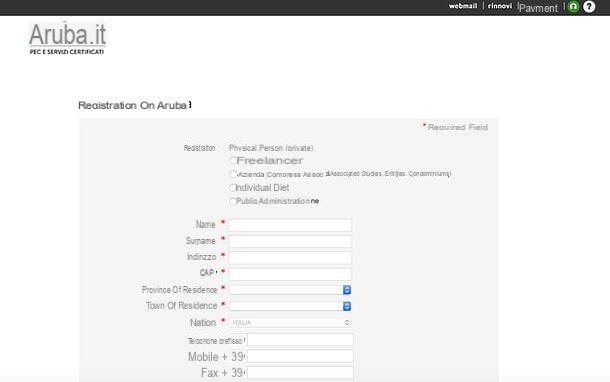Open the question mark help icon

(x=589, y=7)
